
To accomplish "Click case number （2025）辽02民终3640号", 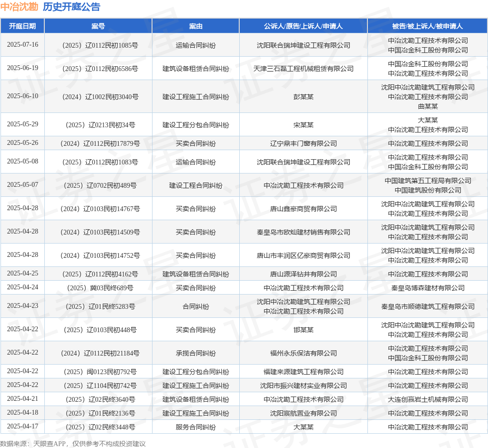I will 100,399.
